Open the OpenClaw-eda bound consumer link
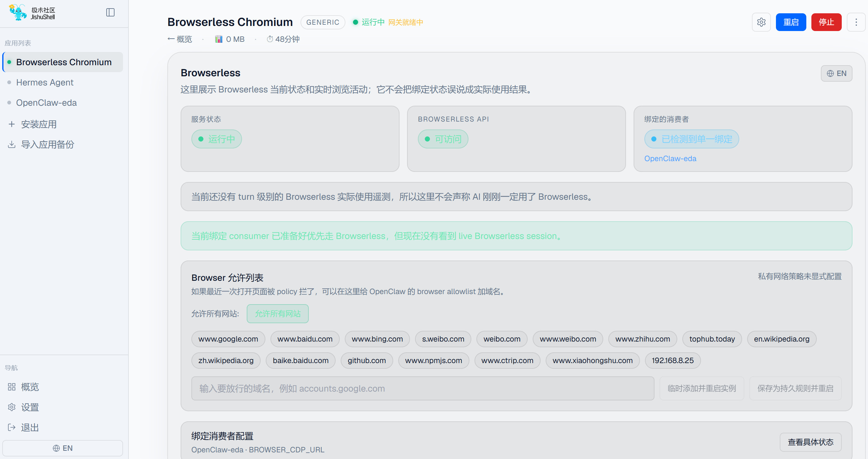Viewport: 868px width, 459px height. point(670,159)
